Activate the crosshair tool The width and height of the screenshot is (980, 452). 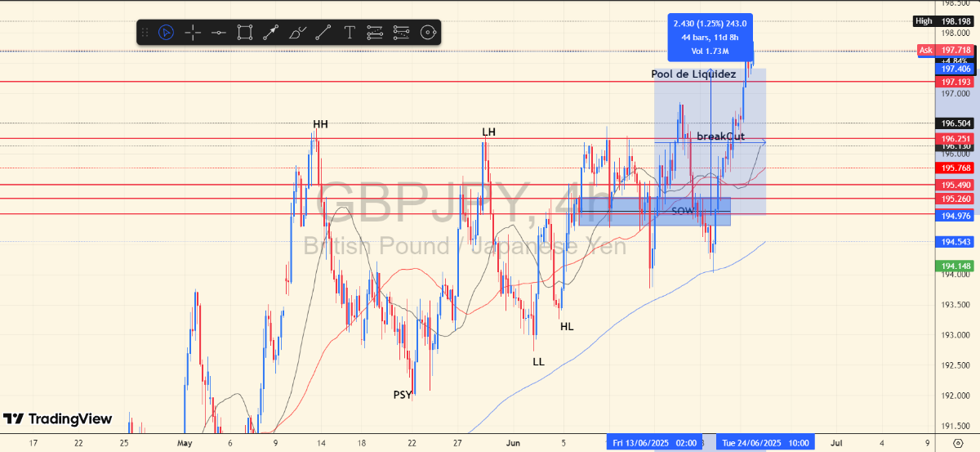(x=193, y=33)
